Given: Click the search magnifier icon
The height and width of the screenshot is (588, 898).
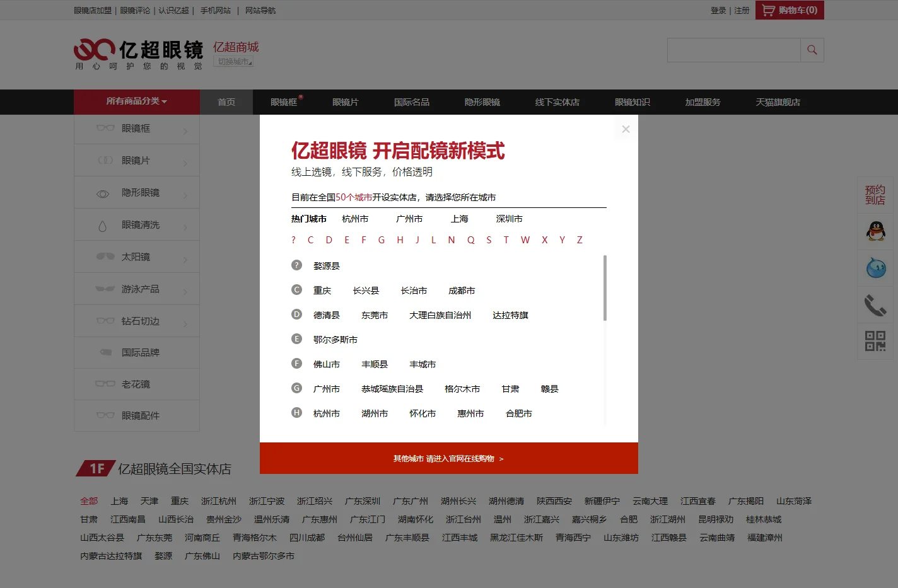Looking at the screenshot, I should click(x=812, y=50).
